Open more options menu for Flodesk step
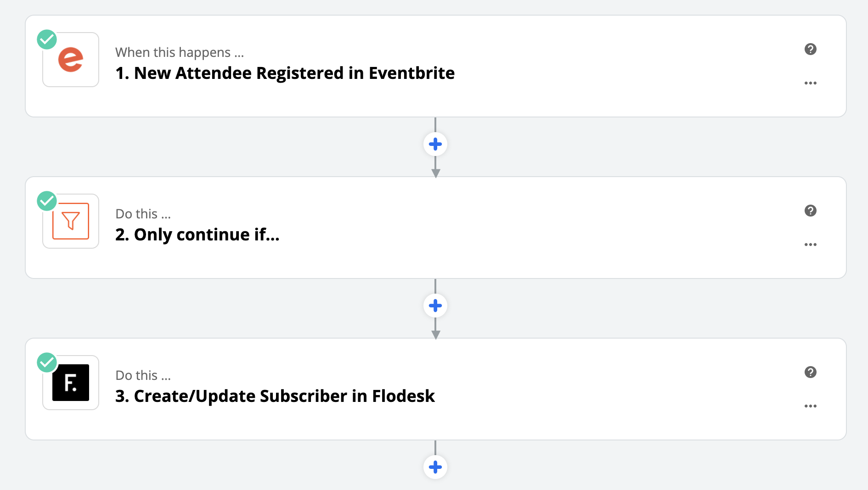The image size is (868, 490). [x=811, y=406]
